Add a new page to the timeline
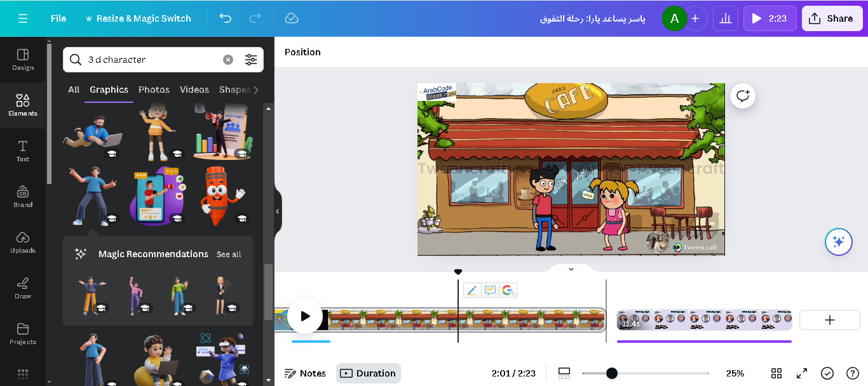Image resolution: width=868 pixels, height=386 pixels. [x=830, y=320]
